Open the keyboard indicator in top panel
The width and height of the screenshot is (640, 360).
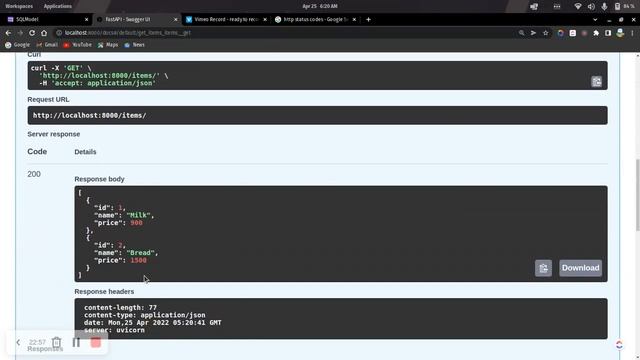click(557, 6)
